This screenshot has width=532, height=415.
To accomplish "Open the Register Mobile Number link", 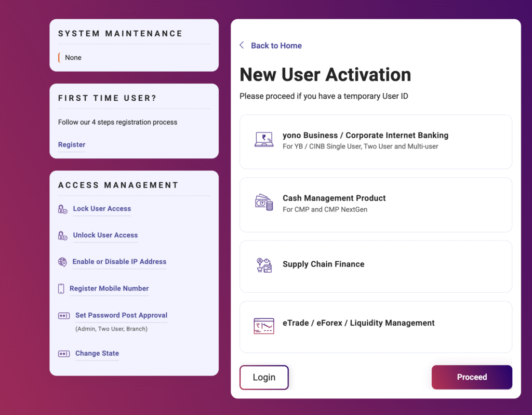I will (x=109, y=288).
